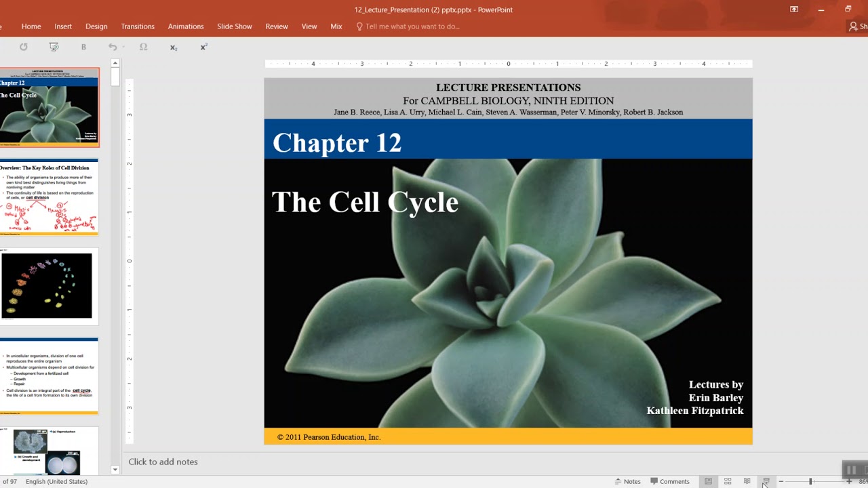Click the lightbulb Tell me icon
This screenshot has height=488, width=868.
pyautogui.click(x=359, y=26)
